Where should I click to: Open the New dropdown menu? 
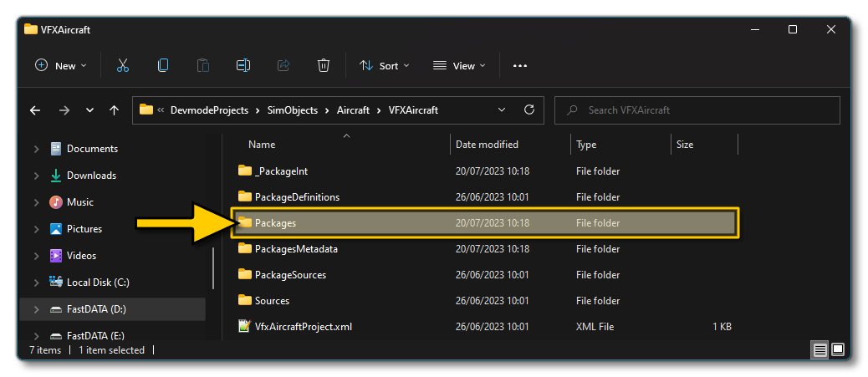tap(61, 65)
